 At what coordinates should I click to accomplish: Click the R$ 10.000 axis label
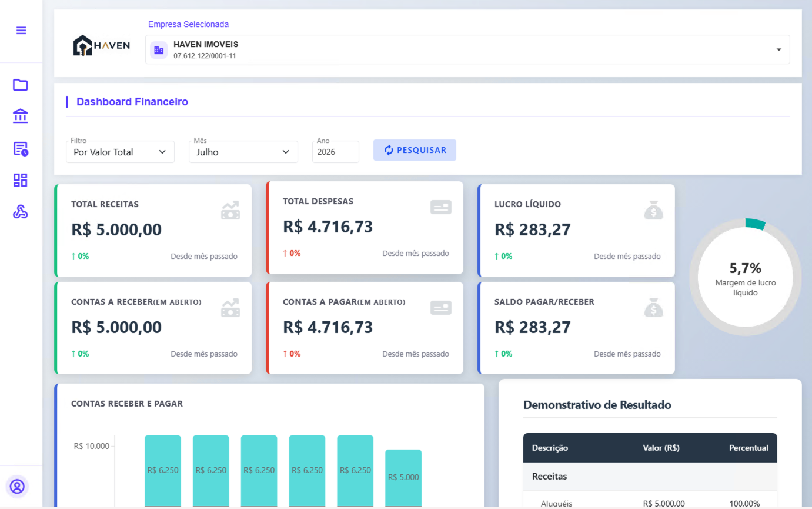coord(92,446)
